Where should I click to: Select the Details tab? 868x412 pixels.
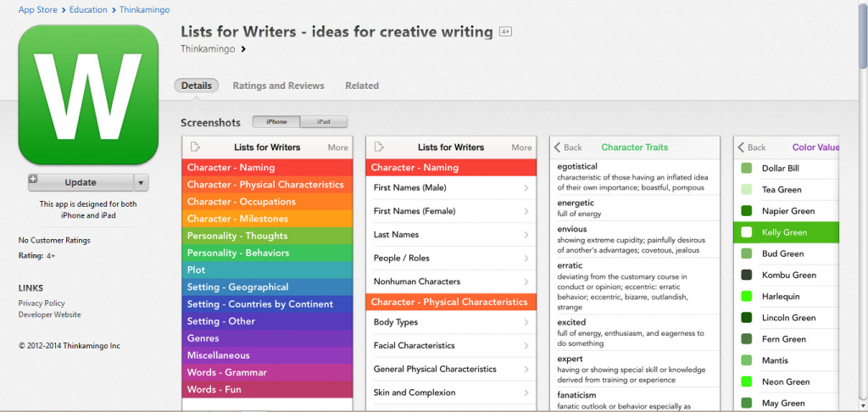coord(197,86)
